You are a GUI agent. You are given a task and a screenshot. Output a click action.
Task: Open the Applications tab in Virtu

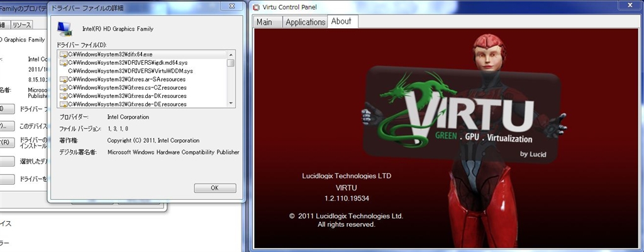pos(305,22)
